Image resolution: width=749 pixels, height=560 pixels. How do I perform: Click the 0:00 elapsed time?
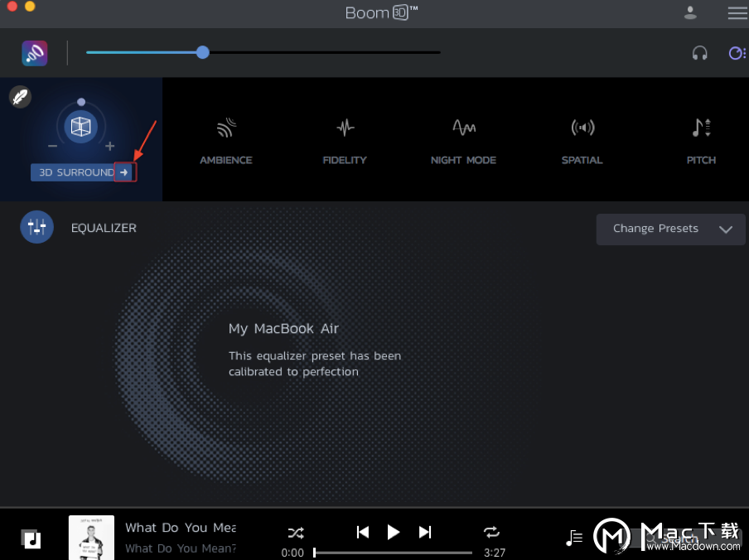point(292,553)
